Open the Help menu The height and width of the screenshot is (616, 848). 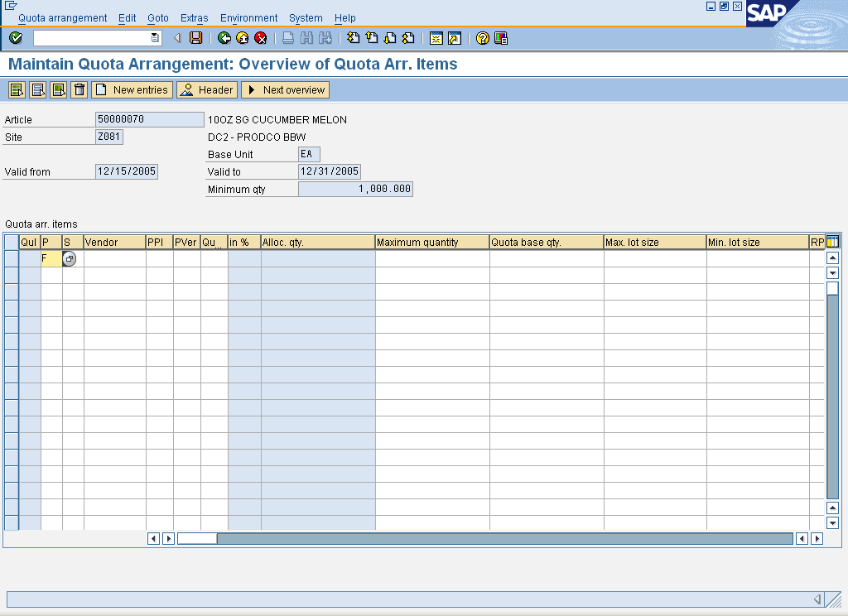pyautogui.click(x=345, y=18)
